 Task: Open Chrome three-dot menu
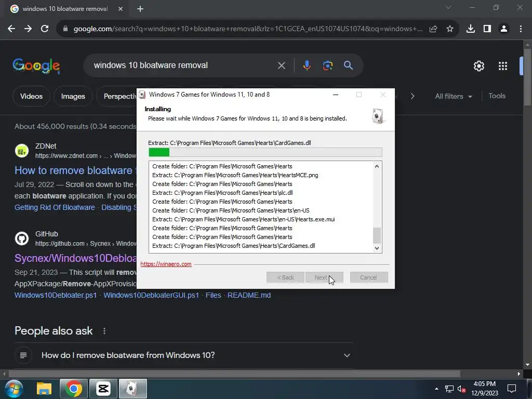(x=521, y=29)
